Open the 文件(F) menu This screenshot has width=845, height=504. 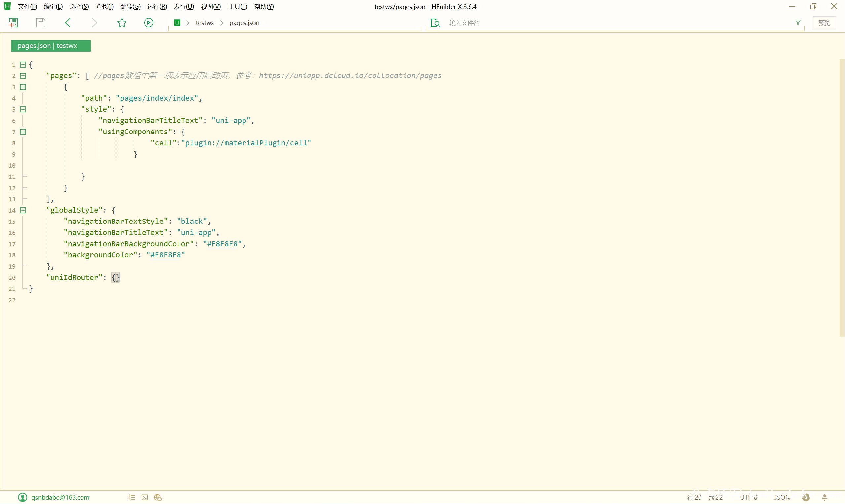[x=27, y=7]
